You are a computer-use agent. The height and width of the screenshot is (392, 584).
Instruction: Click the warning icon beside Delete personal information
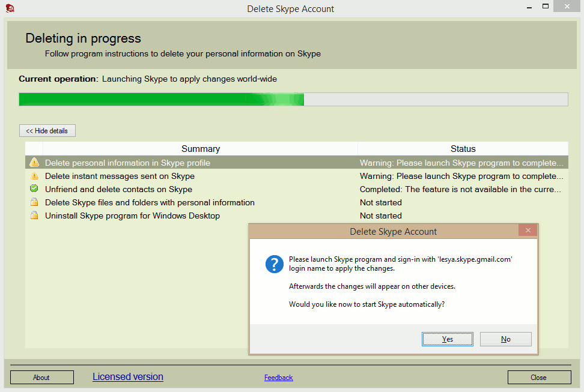pyautogui.click(x=34, y=162)
